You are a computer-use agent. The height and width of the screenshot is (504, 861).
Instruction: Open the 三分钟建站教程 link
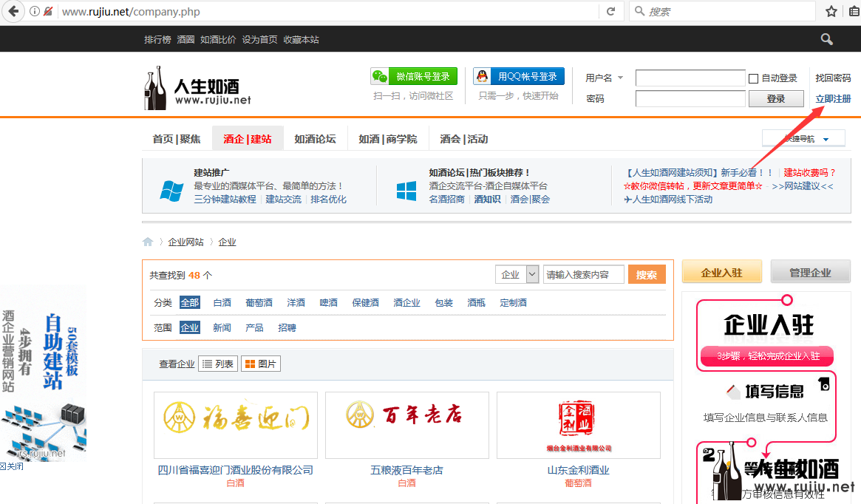225,200
